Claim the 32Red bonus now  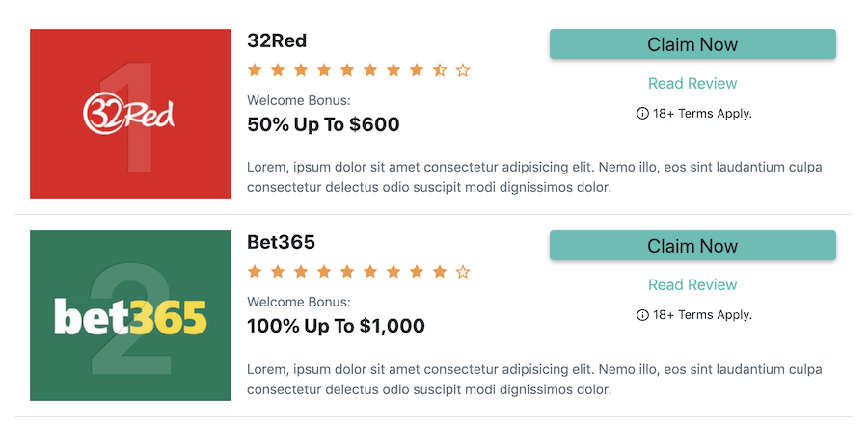[x=692, y=44]
